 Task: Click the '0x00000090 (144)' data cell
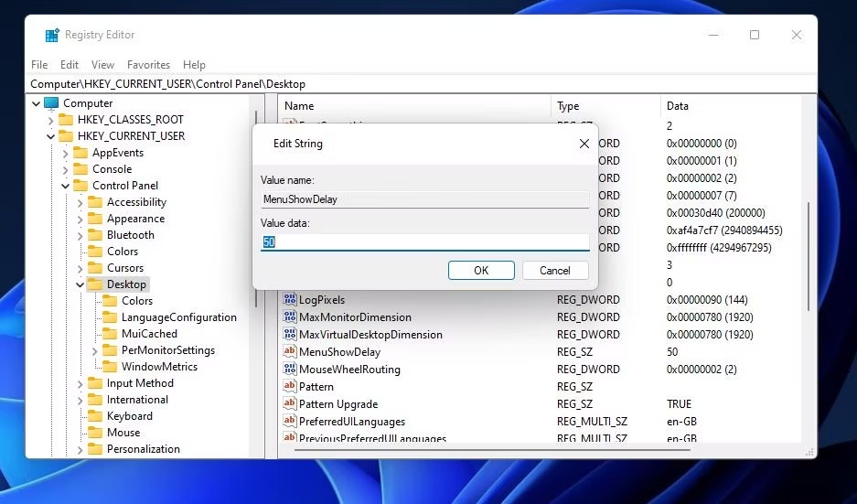[707, 299]
